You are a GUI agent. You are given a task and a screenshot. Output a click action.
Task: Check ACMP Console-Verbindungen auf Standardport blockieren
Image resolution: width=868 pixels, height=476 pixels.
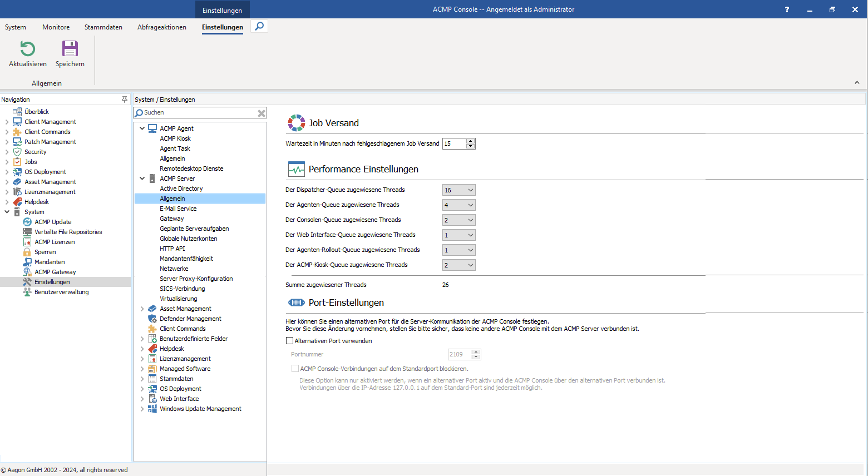pyautogui.click(x=295, y=368)
